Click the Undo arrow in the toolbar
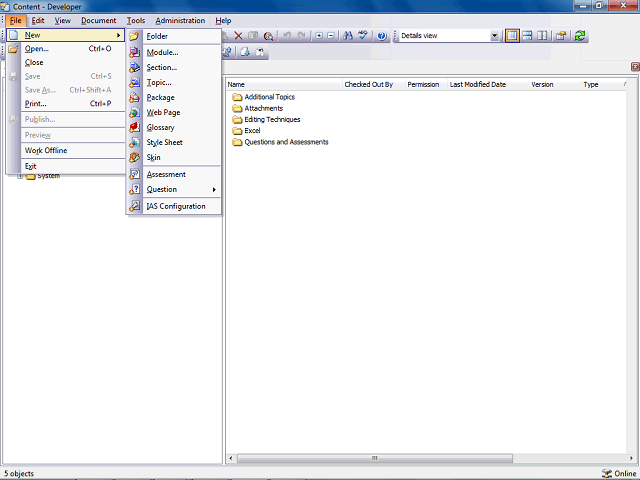 pos(287,36)
